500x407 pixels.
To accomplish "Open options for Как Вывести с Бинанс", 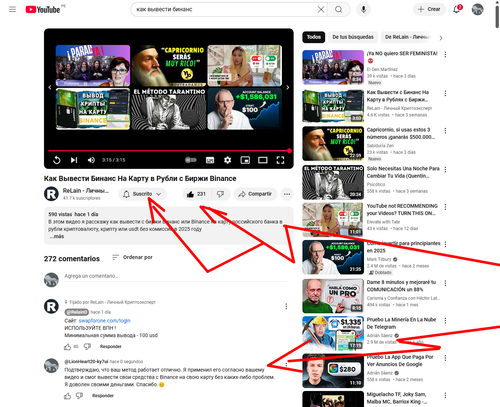I will [x=445, y=93].
